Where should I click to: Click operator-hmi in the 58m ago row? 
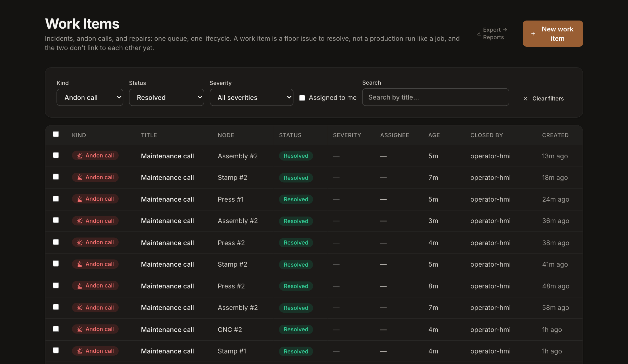(490, 307)
